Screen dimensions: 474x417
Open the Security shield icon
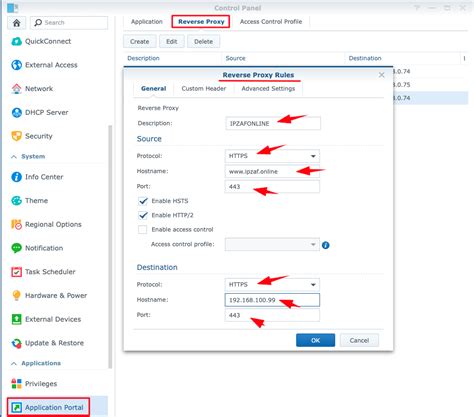16,136
